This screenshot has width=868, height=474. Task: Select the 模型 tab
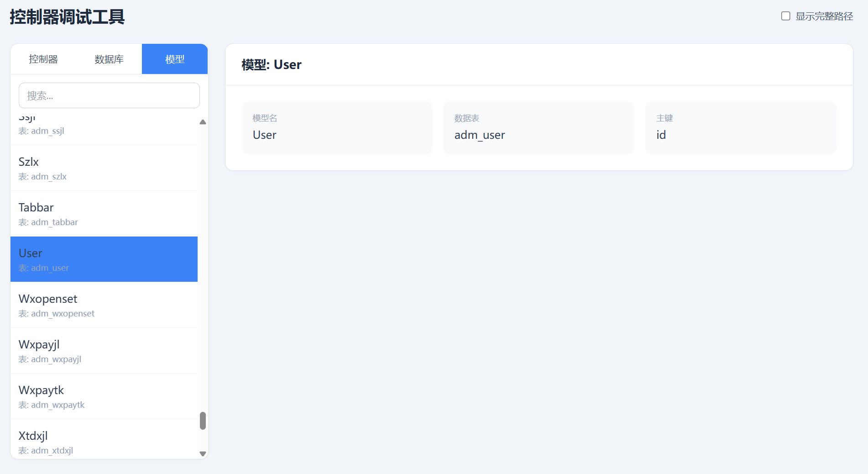[x=175, y=59]
